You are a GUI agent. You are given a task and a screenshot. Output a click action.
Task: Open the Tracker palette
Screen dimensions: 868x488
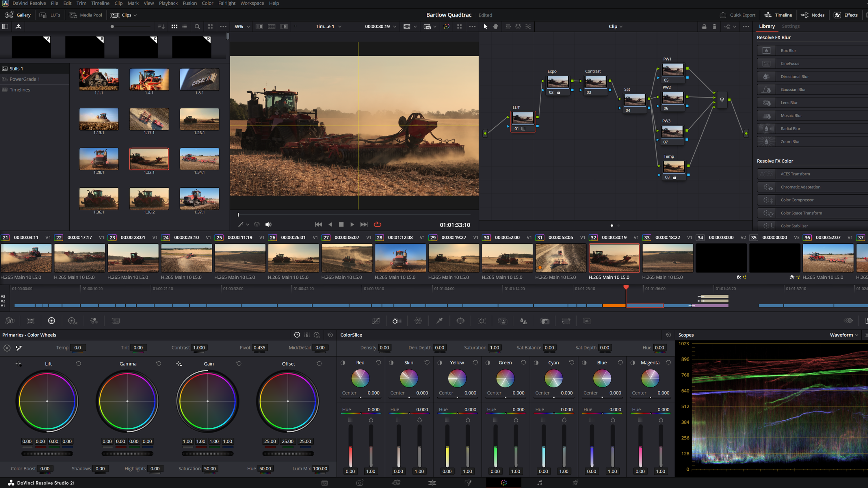tap(482, 321)
